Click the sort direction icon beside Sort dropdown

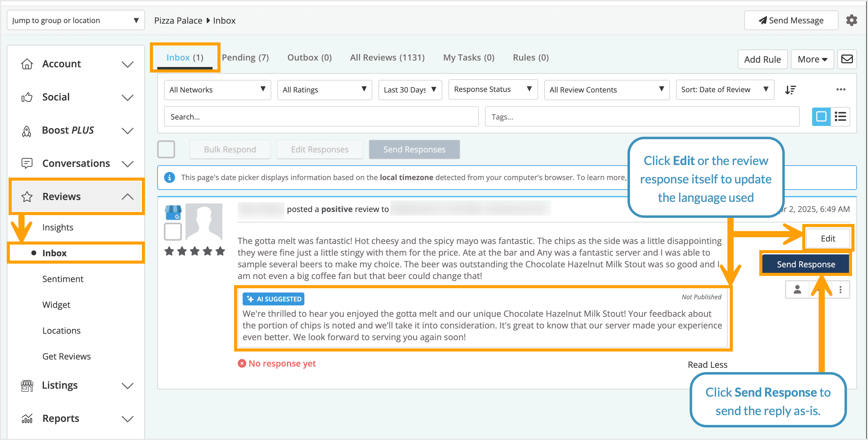791,89
